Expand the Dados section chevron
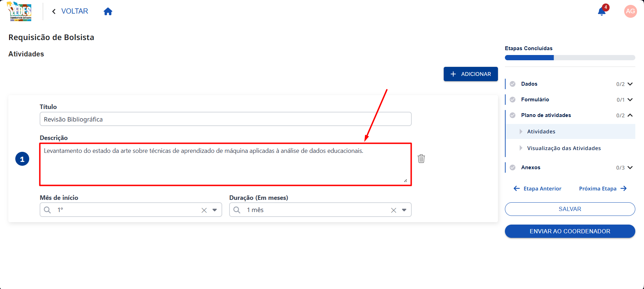 630,84
